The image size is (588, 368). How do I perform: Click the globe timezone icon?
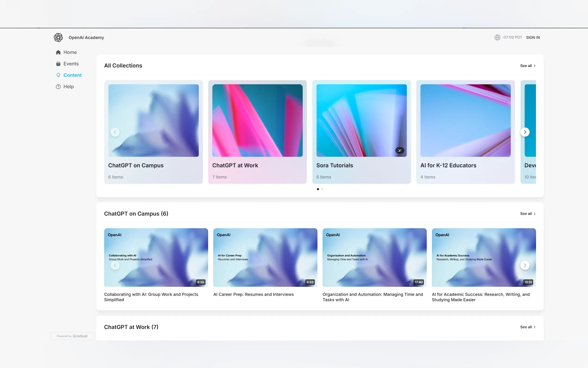pos(497,38)
